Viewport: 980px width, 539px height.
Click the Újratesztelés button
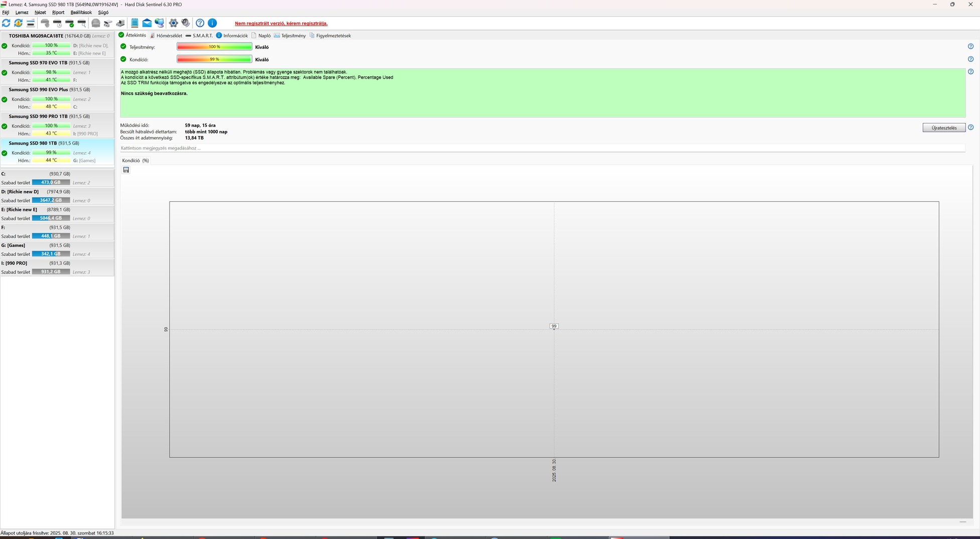pyautogui.click(x=944, y=127)
